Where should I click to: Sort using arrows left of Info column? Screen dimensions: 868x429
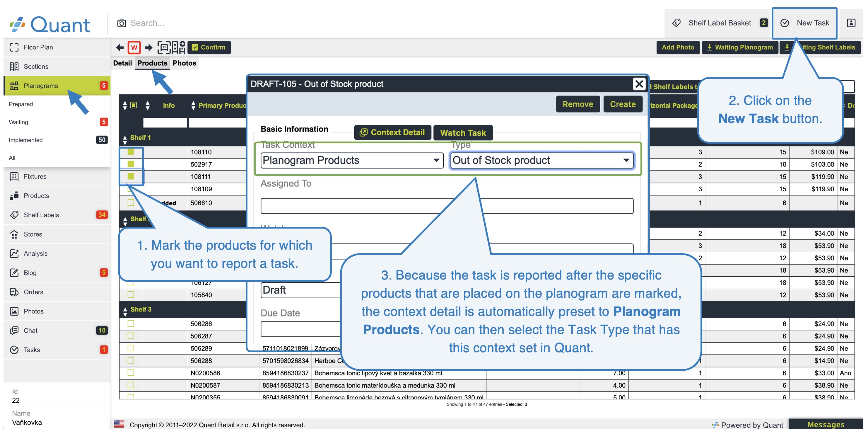pyautogui.click(x=148, y=105)
